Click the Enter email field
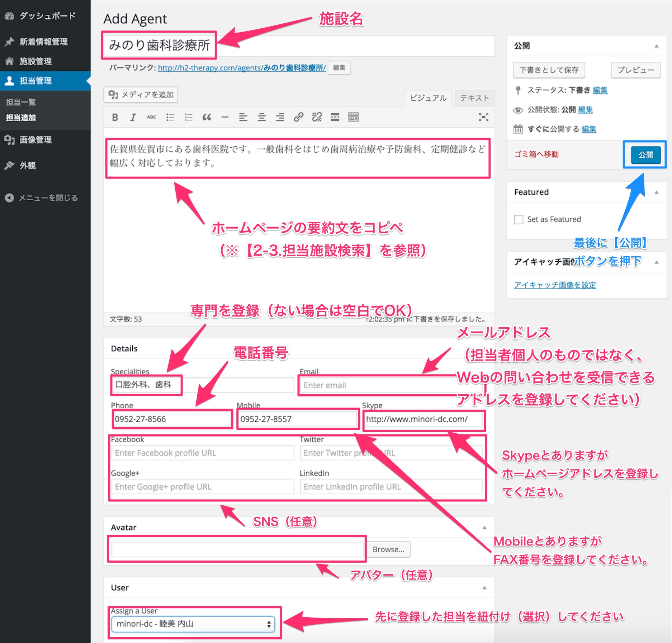Viewport: 672px width, 643px height. (377, 385)
